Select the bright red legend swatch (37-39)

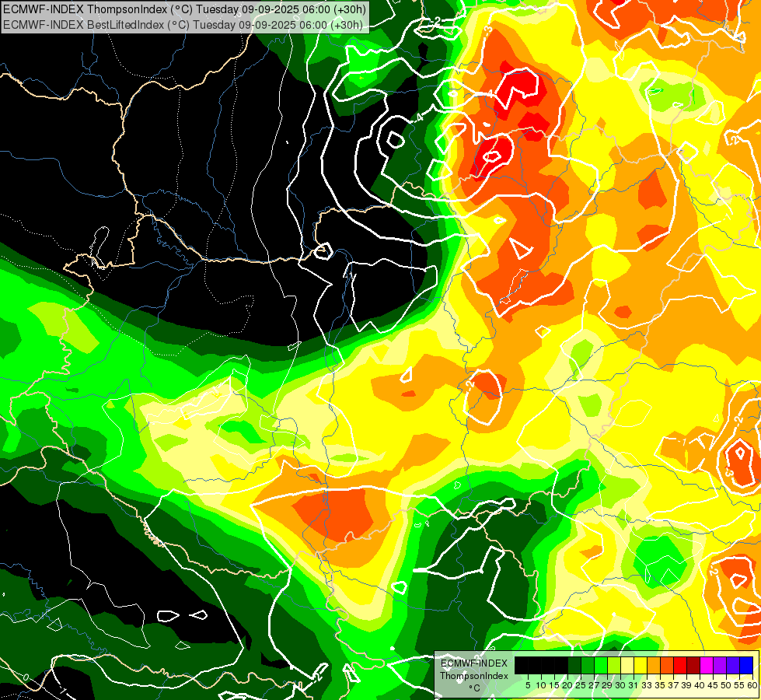[680, 665]
